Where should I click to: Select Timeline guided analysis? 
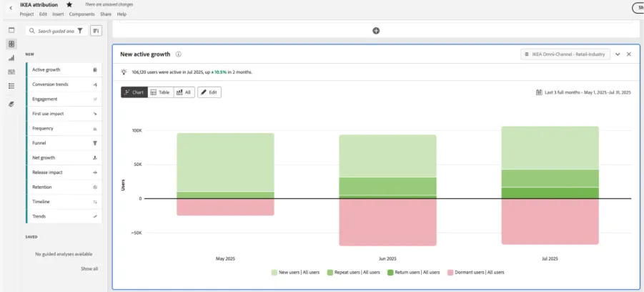(x=64, y=202)
